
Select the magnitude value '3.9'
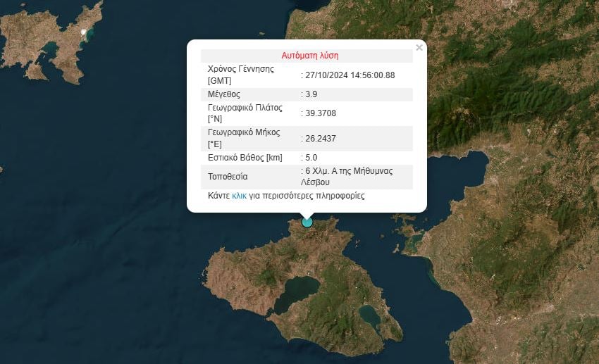pos(311,94)
